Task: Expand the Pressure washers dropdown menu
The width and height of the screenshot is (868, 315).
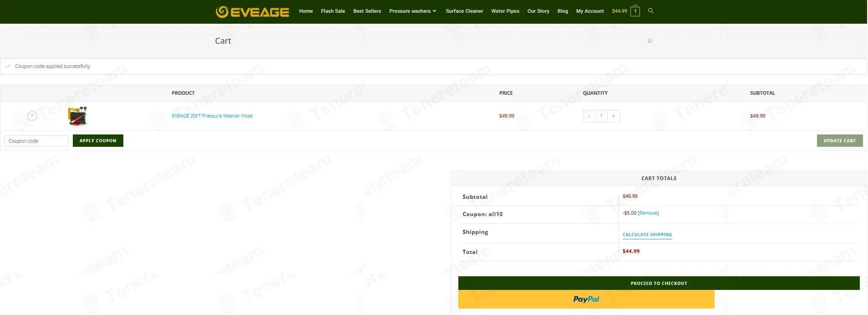Action: coord(412,11)
